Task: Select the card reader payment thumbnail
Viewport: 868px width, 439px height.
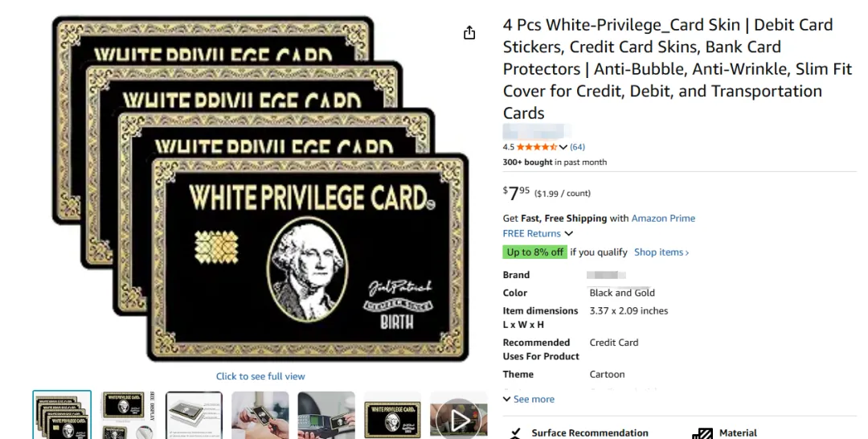Action: [x=326, y=415]
